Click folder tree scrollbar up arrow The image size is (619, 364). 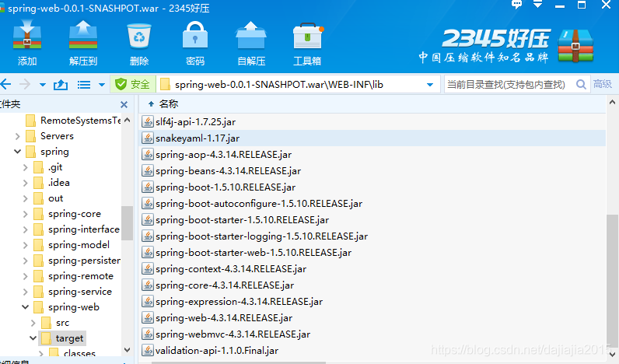point(127,120)
